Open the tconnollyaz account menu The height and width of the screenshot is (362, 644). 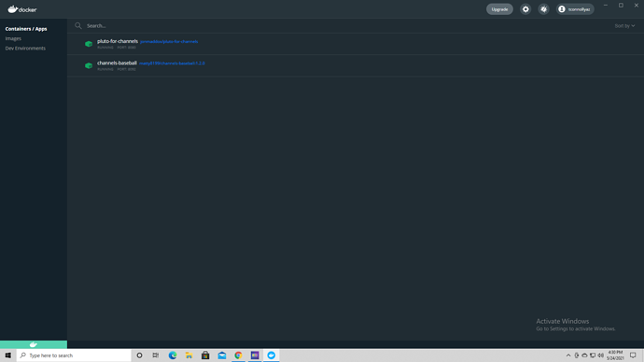pos(575,9)
